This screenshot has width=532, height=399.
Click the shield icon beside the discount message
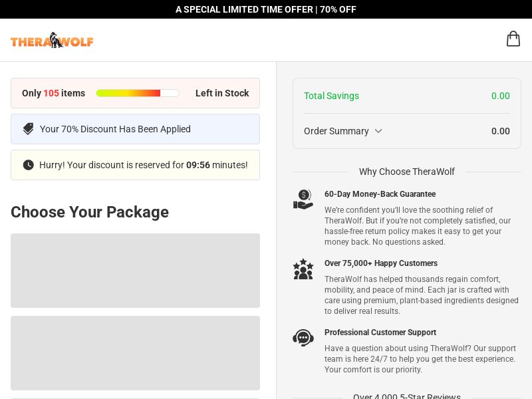pos(28,129)
